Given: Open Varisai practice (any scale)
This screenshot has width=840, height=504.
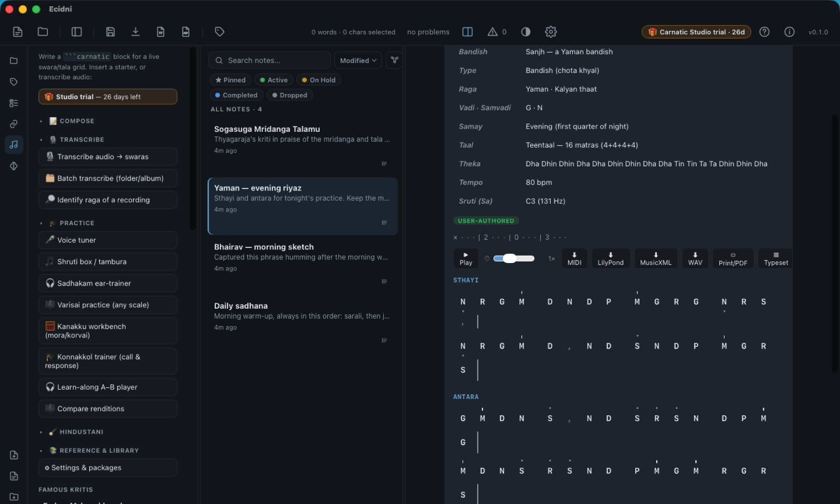Looking at the screenshot, I should pyautogui.click(x=108, y=304).
